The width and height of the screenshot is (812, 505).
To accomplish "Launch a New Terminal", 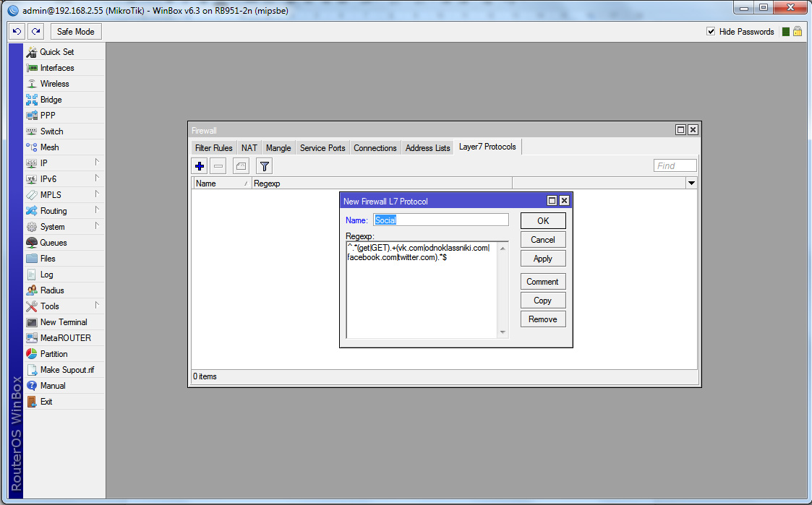I will click(64, 322).
